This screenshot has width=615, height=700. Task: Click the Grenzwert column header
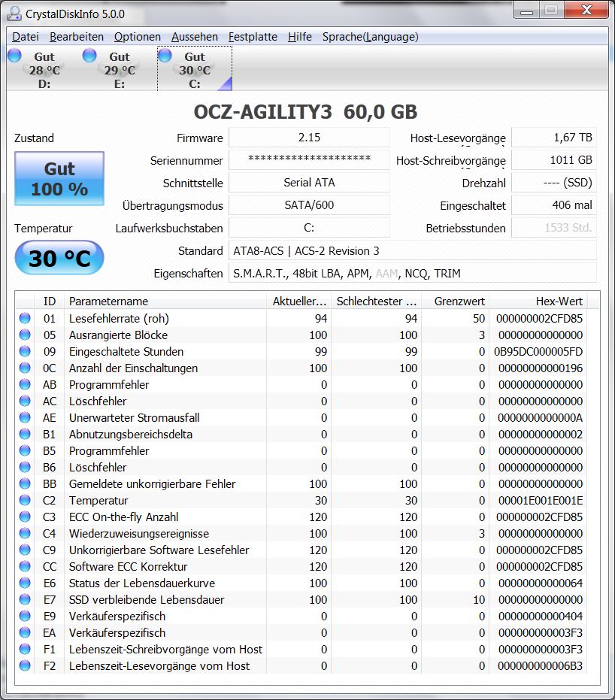click(455, 302)
